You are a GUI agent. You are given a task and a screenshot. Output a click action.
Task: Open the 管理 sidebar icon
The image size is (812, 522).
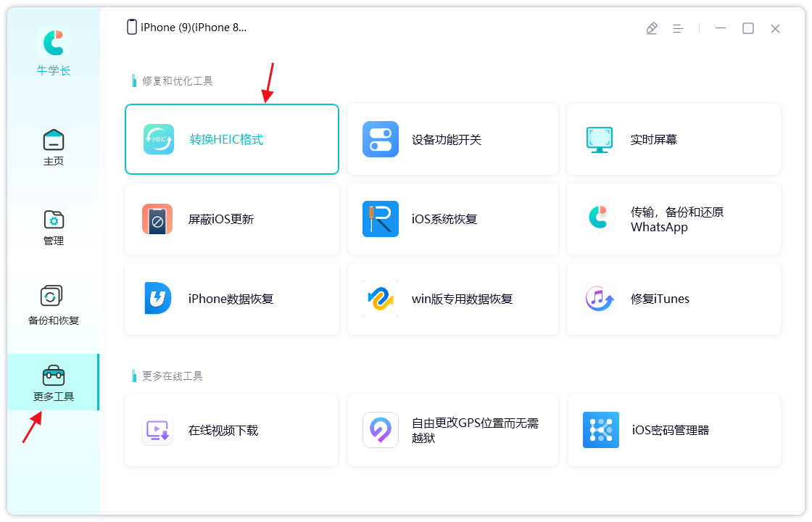pos(54,220)
